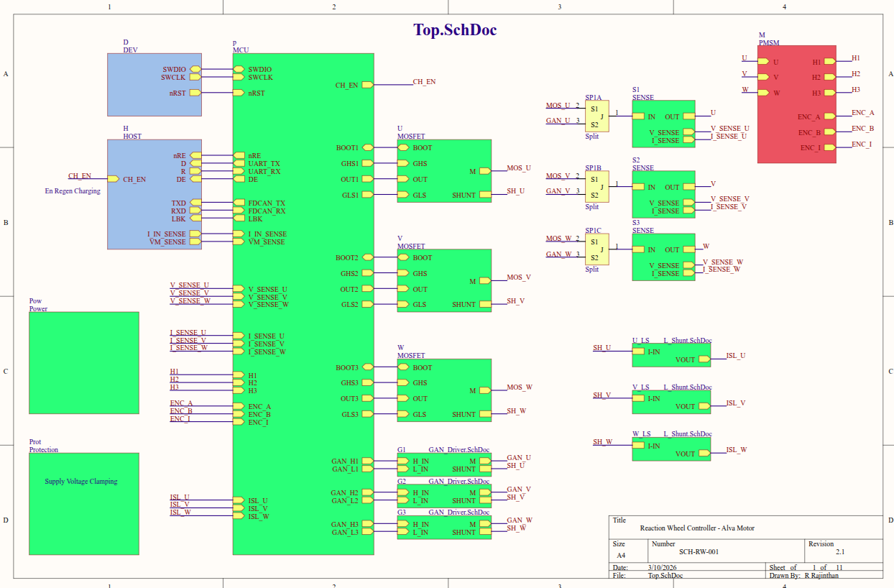Select the S2 SENSE sheet symbol
894x588 pixels.
[x=663, y=194]
